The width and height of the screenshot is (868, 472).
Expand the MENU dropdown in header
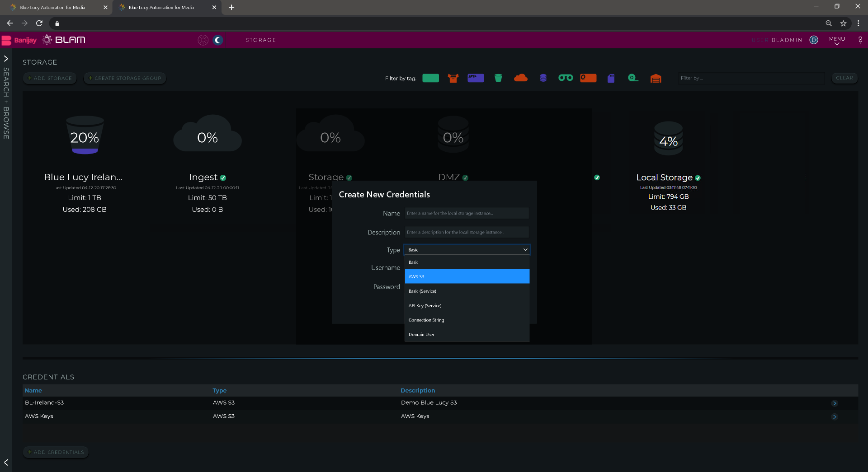[837, 41]
